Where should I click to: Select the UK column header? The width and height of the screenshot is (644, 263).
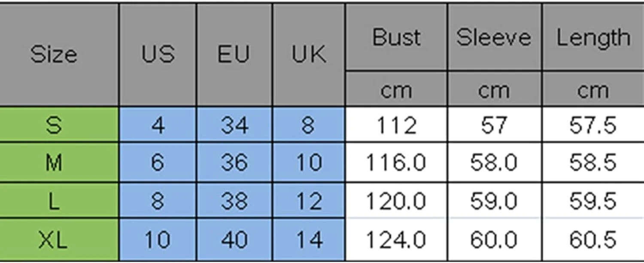point(309,55)
